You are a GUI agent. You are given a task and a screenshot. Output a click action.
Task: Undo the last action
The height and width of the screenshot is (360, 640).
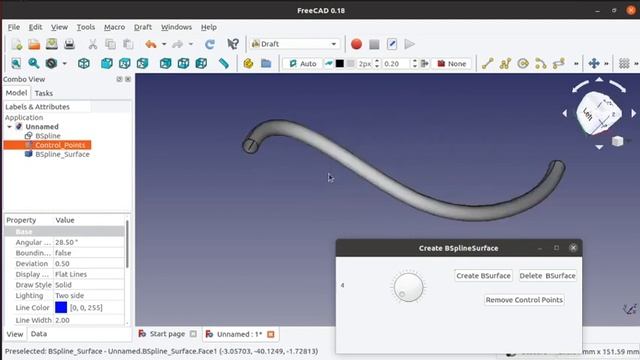(151, 44)
